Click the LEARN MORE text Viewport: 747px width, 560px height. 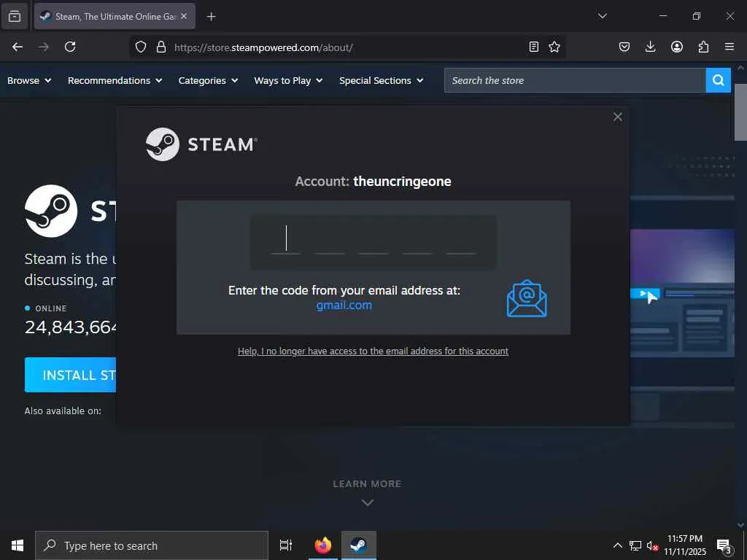point(368,484)
